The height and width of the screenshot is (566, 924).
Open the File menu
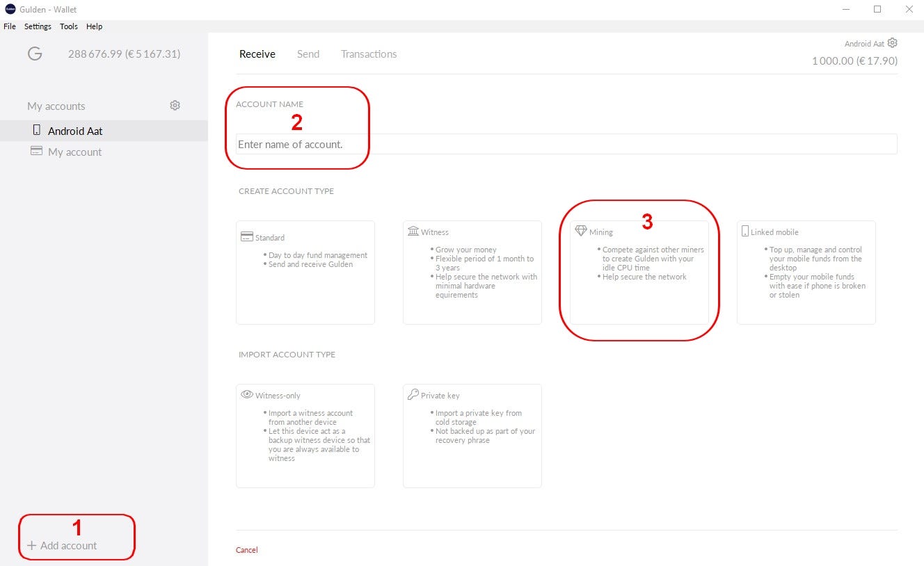(10, 26)
